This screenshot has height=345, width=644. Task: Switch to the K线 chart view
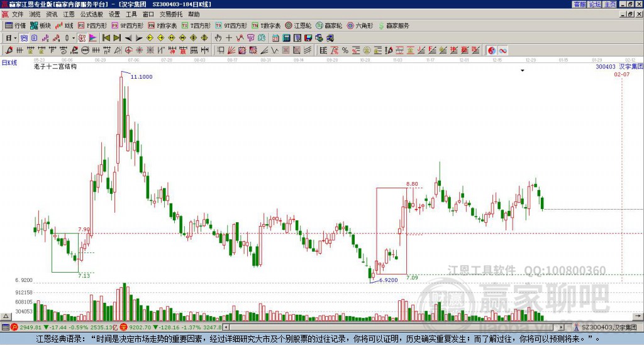[64, 25]
